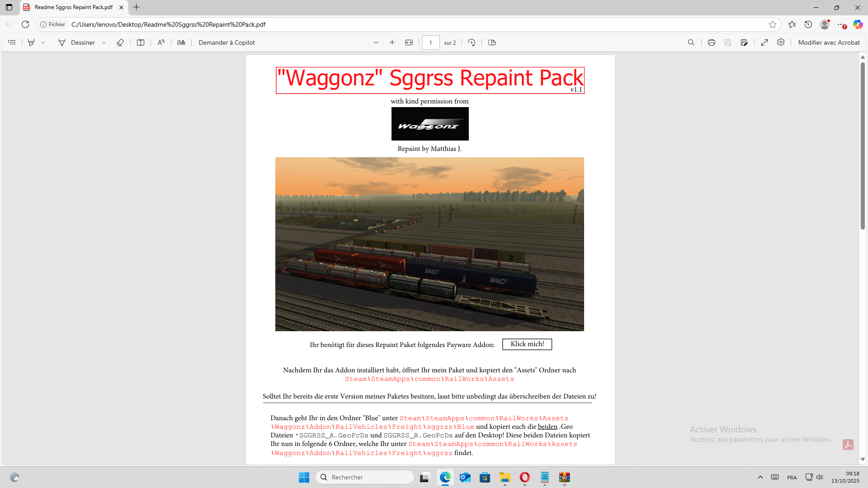
Task: Click Demander à Copilot
Action: (x=226, y=42)
